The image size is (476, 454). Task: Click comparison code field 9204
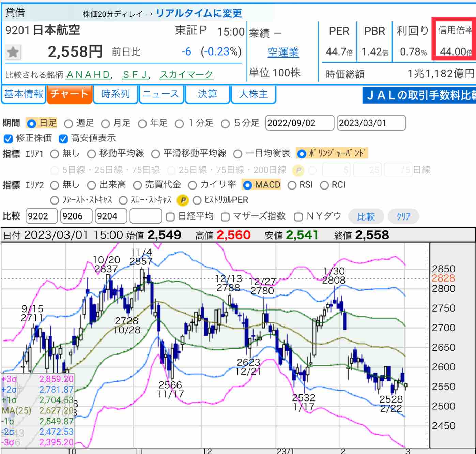[111, 216]
